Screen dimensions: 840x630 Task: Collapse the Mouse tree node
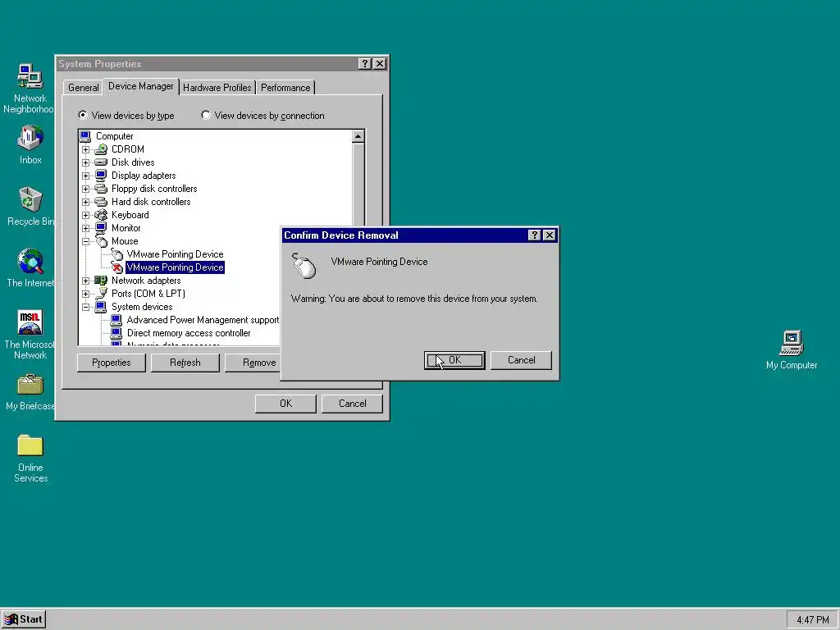pos(85,241)
